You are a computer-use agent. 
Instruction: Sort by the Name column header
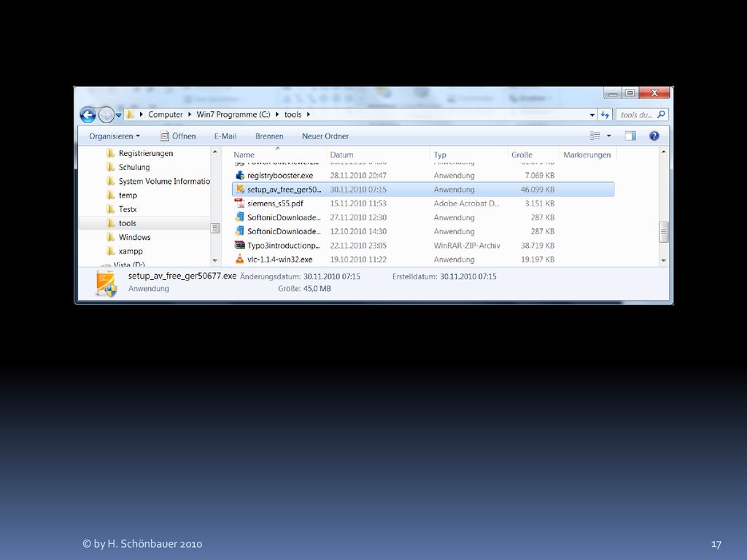coord(244,155)
